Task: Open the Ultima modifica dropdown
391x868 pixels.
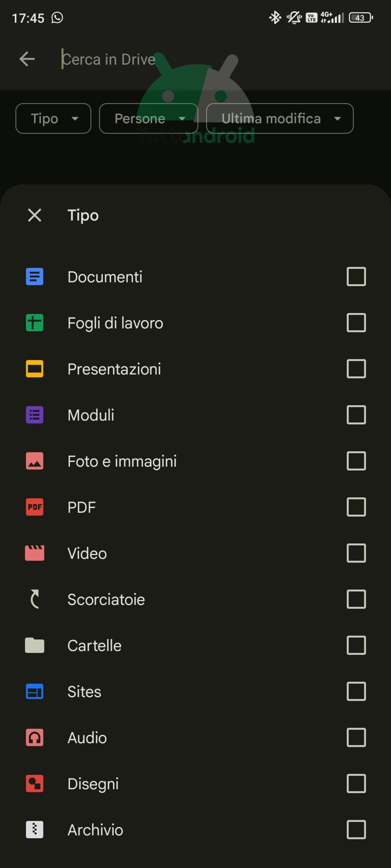Action: (280, 118)
